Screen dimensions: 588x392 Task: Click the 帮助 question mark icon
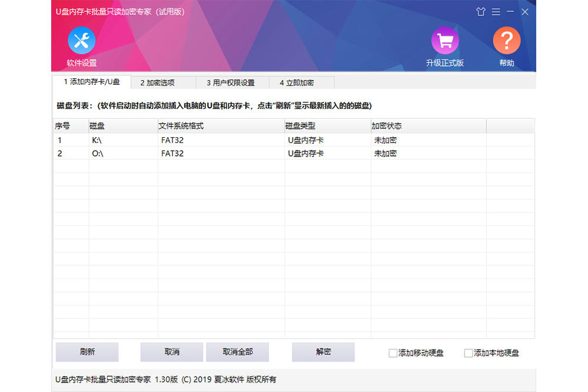tap(507, 41)
